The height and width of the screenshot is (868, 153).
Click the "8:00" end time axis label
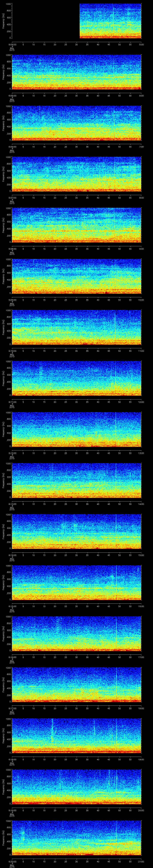pos(141,198)
